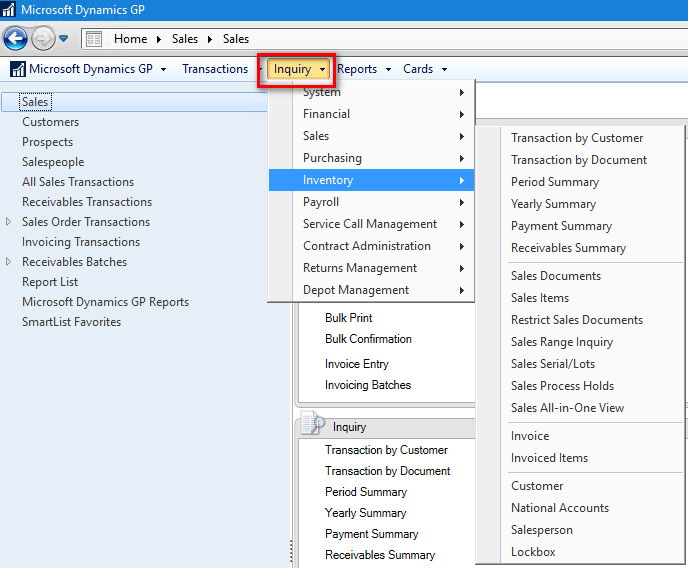688x568 pixels.
Task: Open Receivables Transactions list
Action: tap(87, 202)
